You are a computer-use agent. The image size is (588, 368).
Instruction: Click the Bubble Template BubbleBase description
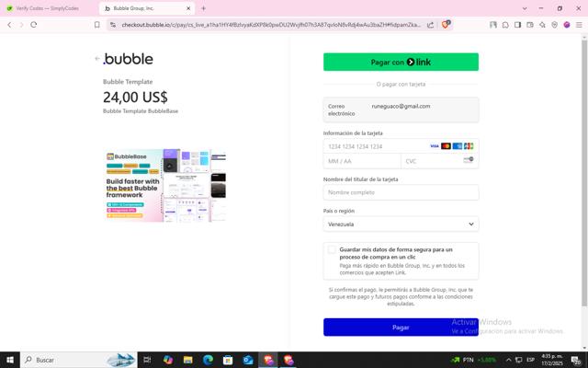coord(141,111)
